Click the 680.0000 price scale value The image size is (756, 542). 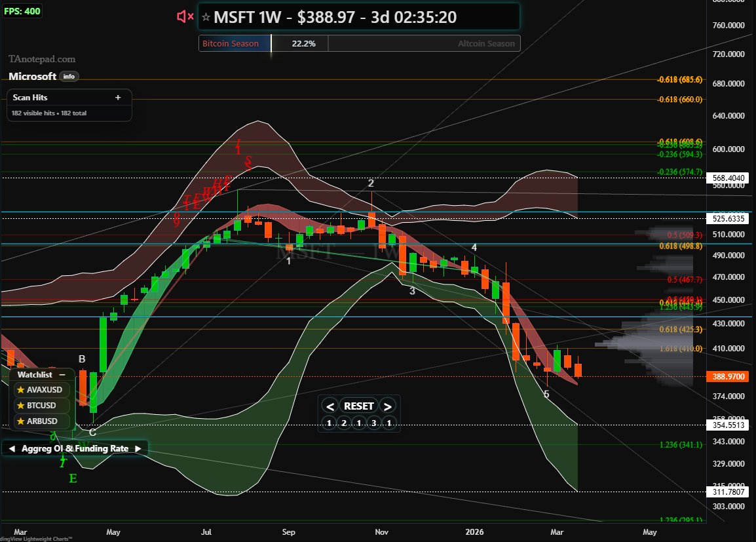[728, 83]
